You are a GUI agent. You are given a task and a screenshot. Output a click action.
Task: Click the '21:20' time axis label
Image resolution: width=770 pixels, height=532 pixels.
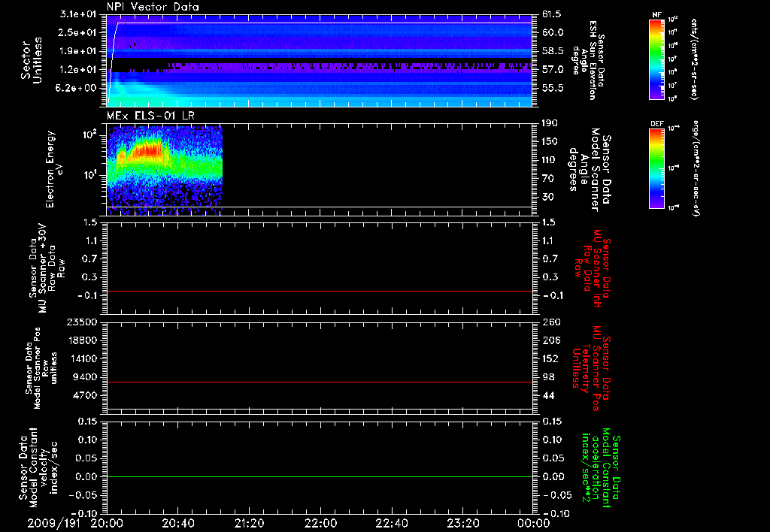249,524
